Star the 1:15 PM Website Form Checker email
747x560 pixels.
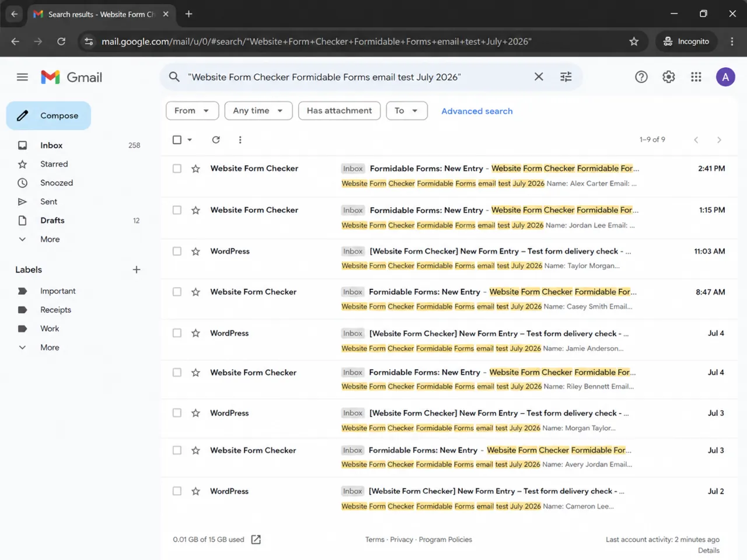(196, 210)
